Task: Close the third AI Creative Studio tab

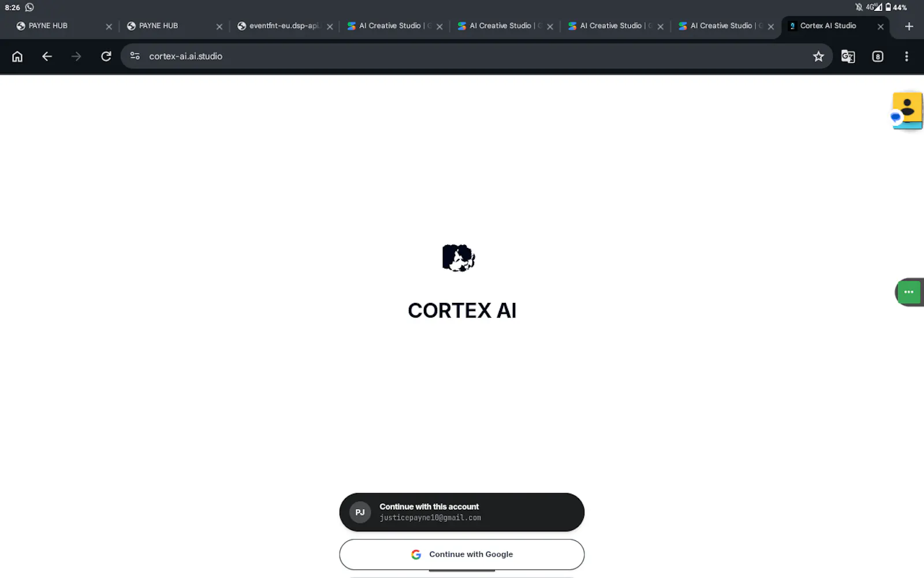Action: [x=660, y=27]
